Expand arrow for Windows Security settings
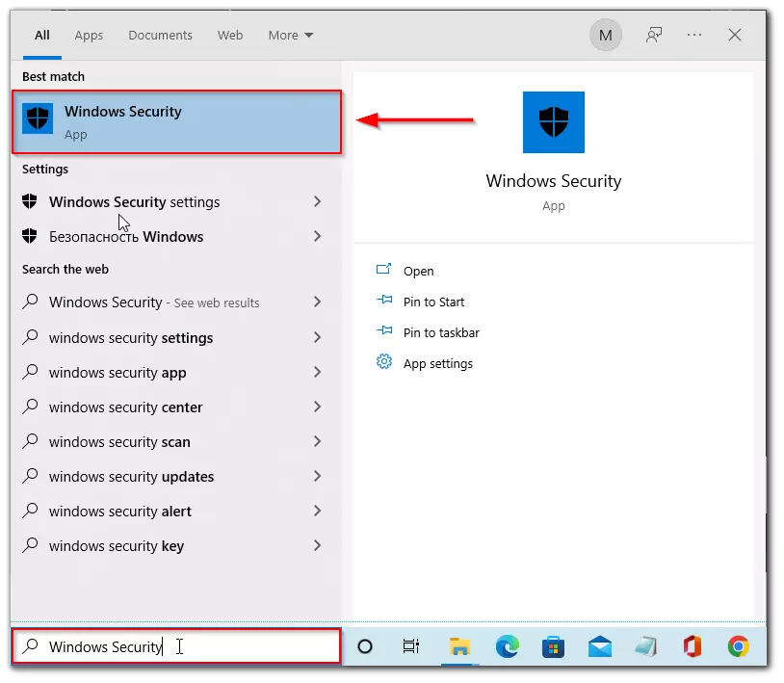Image resolution: width=784 pixels, height=683 pixels. click(317, 202)
